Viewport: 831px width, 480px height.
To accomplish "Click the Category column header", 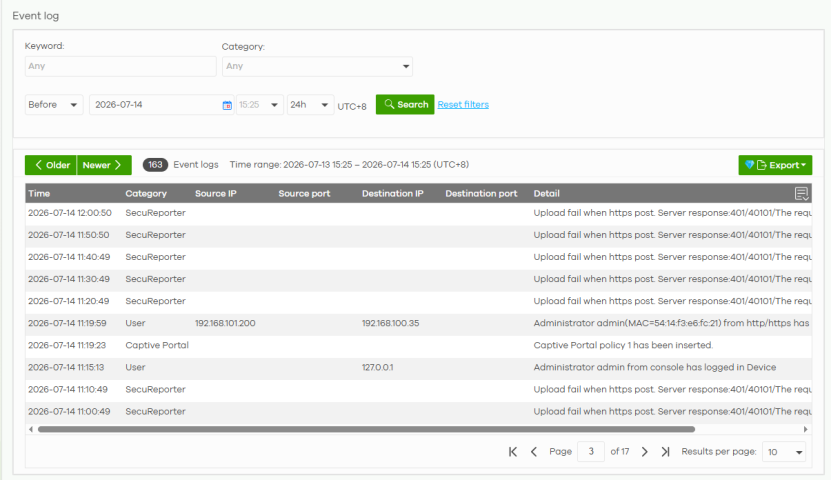I will click(146, 193).
